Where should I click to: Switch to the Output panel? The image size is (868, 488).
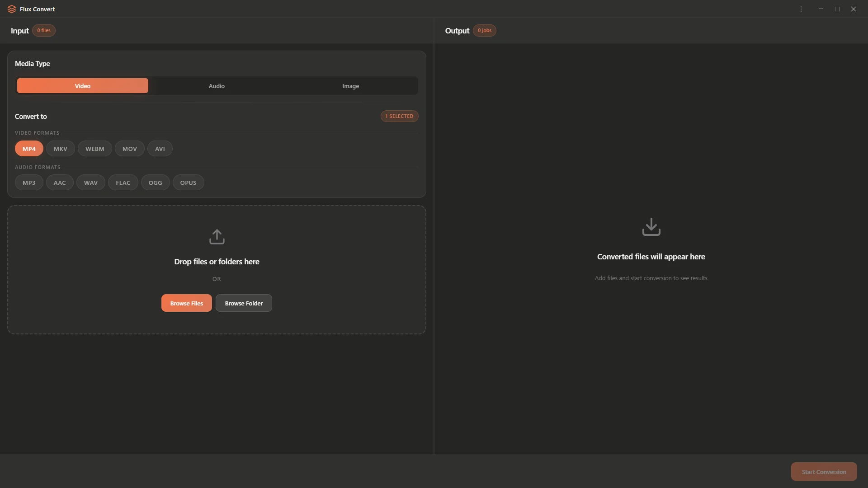click(457, 30)
